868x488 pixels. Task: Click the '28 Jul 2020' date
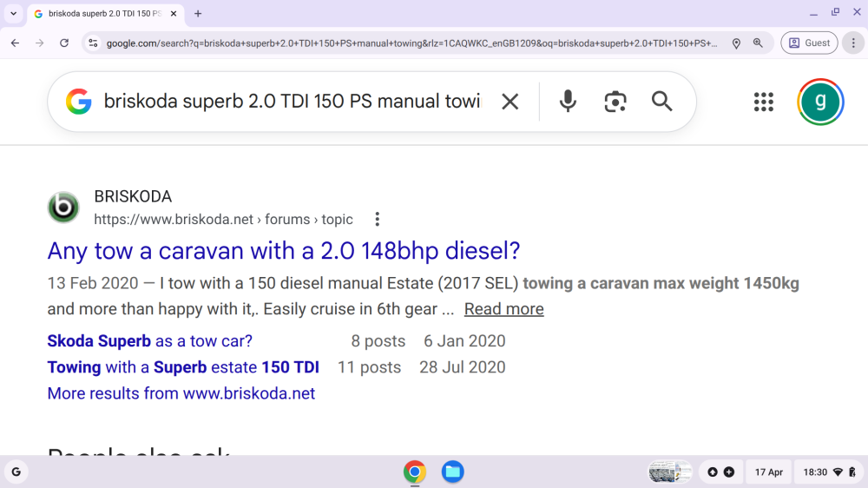[x=463, y=367]
